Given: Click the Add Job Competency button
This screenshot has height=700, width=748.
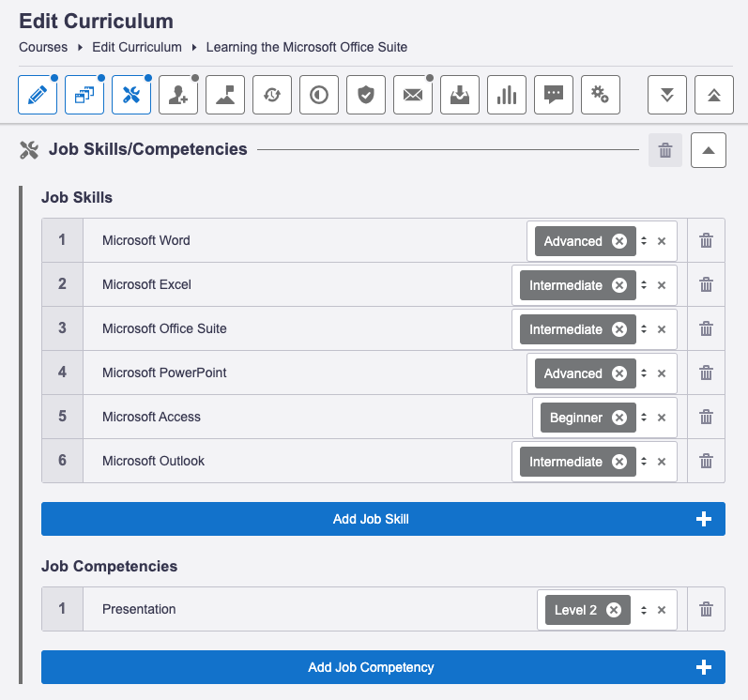Looking at the screenshot, I should 383,667.
